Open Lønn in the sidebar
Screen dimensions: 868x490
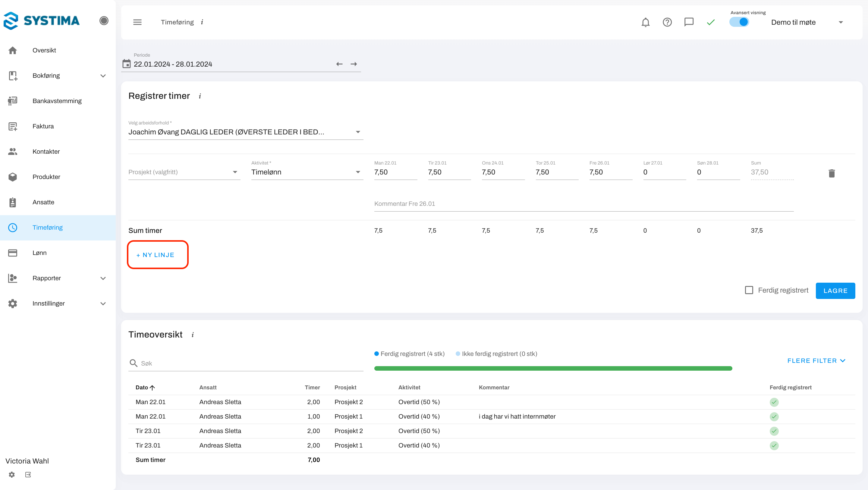(x=39, y=253)
